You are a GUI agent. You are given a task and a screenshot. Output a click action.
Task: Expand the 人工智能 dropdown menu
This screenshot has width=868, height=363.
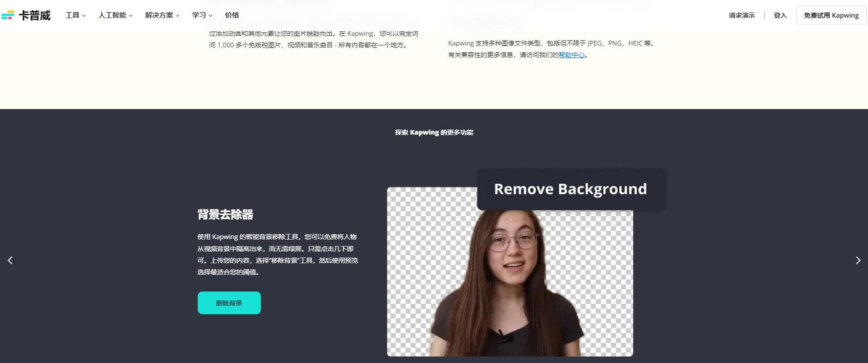[x=115, y=15]
